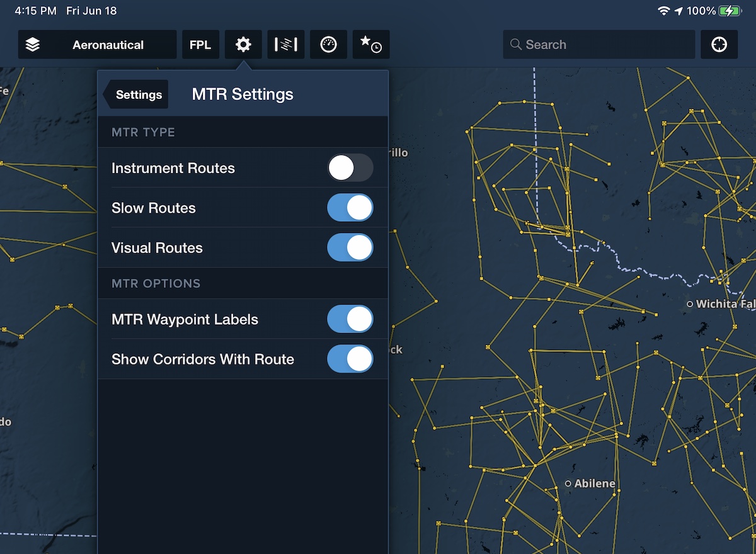Screen dimensions: 756x554
Task: Toggle off MTR Waypoint Labels
Action: point(350,319)
